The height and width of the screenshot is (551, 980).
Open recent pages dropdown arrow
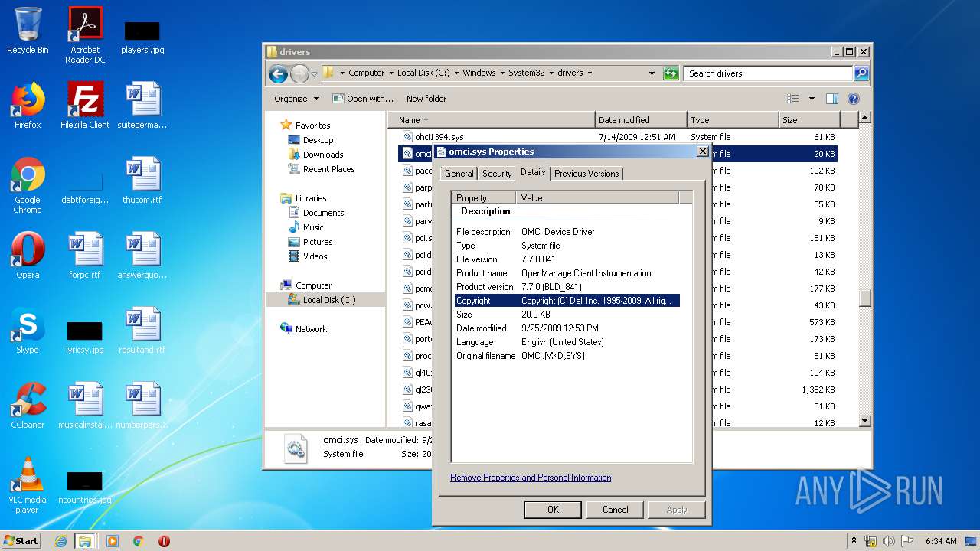314,74
